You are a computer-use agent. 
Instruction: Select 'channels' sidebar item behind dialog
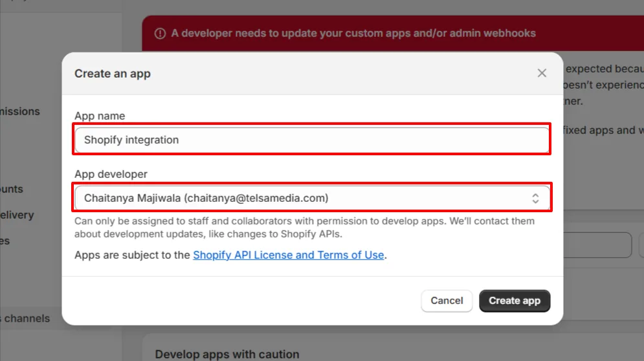(x=27, y=318)
